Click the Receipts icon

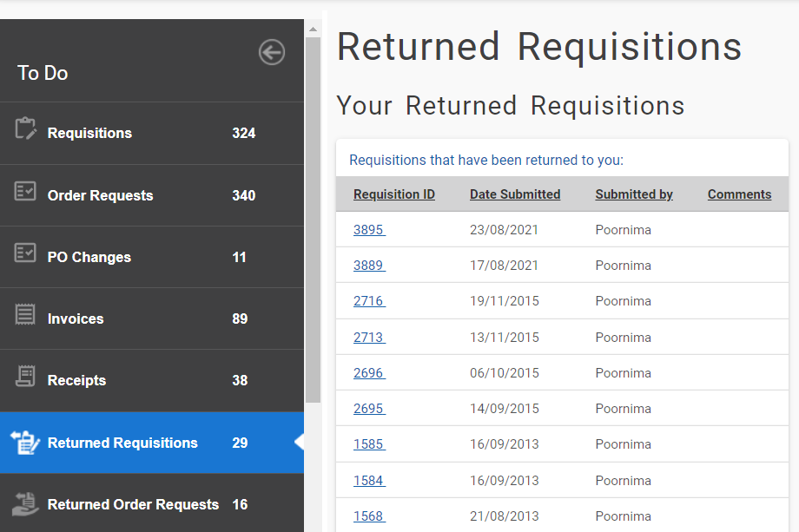tap(25, 376)
